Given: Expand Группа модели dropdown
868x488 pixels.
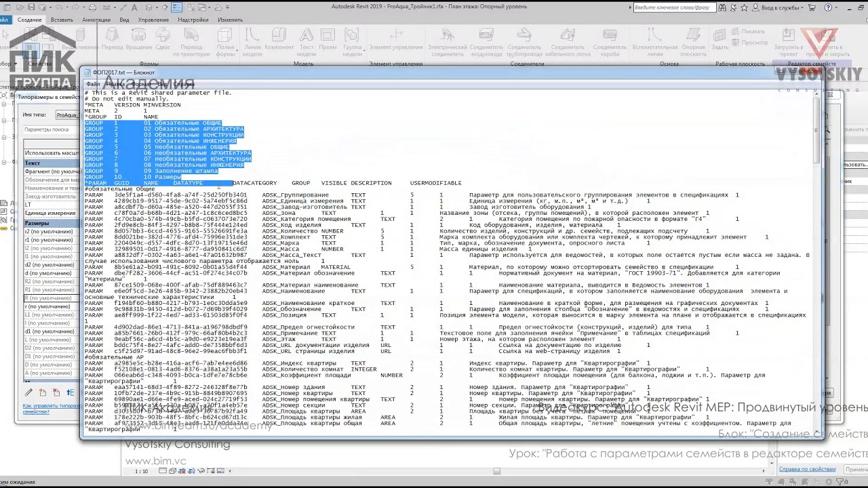Looking at the screenshot, I should click(x=352, y=43).
